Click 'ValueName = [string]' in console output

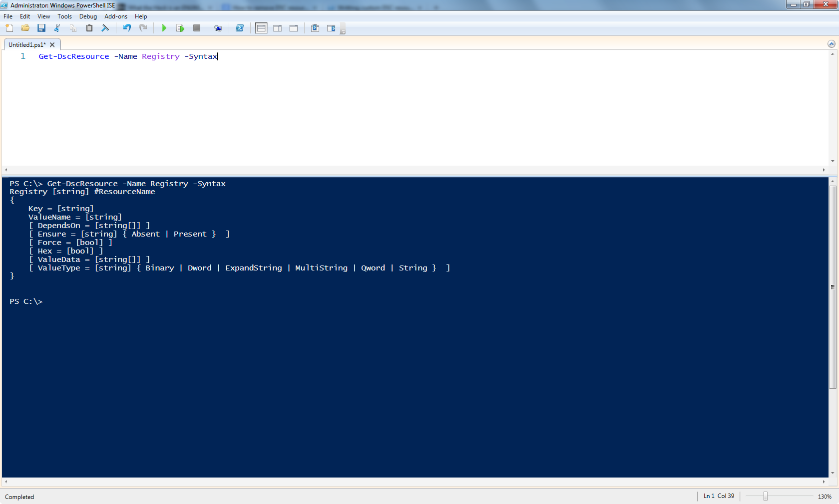tap(75, 217)
